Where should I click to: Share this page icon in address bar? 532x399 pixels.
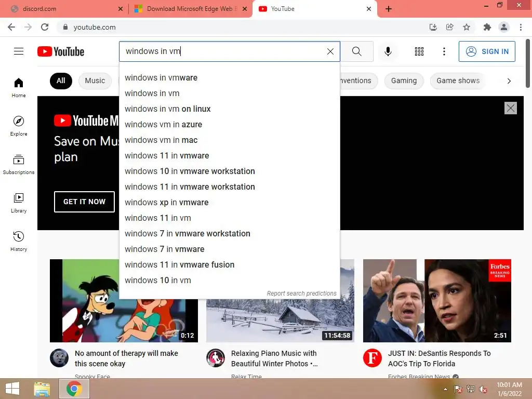(x=449, y=27)
